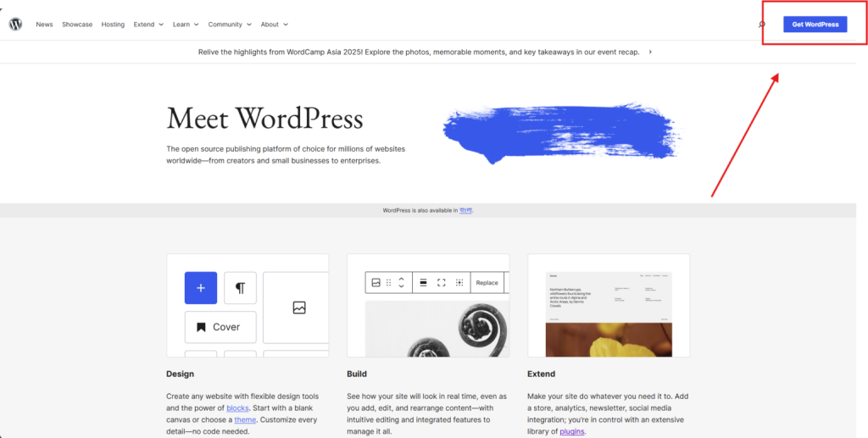Open the Extend card theme preview thumbnail
The height and width of the screenshot is (438, 868).
(608, 305)
